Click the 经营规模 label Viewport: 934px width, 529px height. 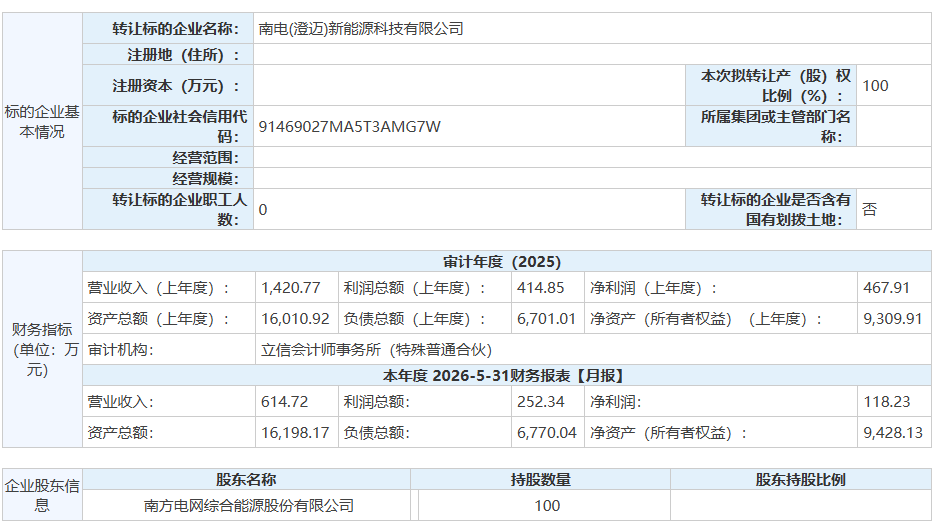click(x=206, y=179)
